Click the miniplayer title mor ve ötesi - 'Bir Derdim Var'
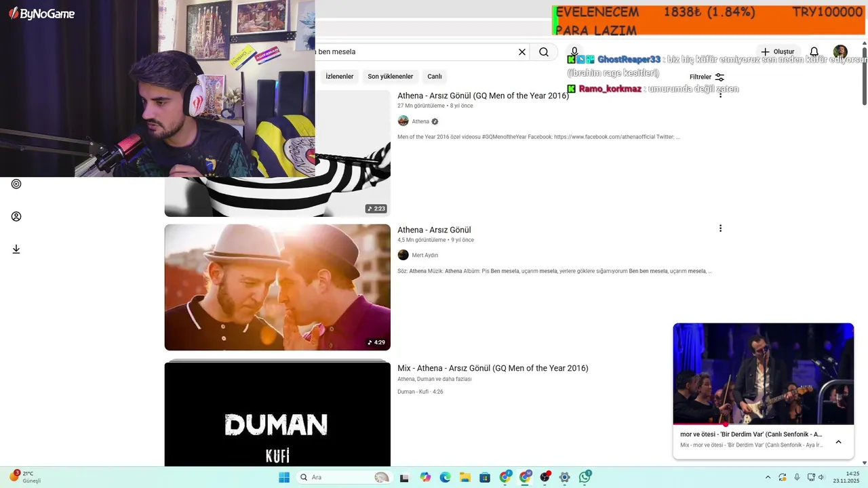The width and height of the screenshot is (868, 488). tap(751, 434)
